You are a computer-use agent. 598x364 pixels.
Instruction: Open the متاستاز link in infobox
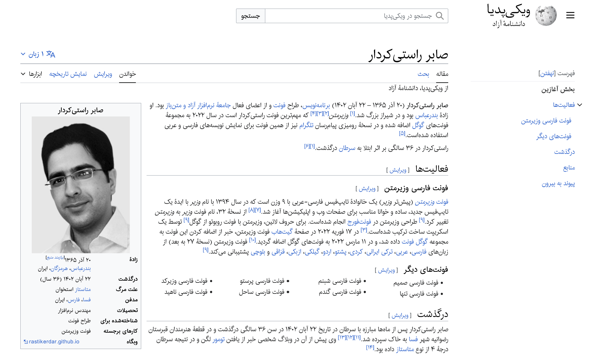tap(83, 290)
